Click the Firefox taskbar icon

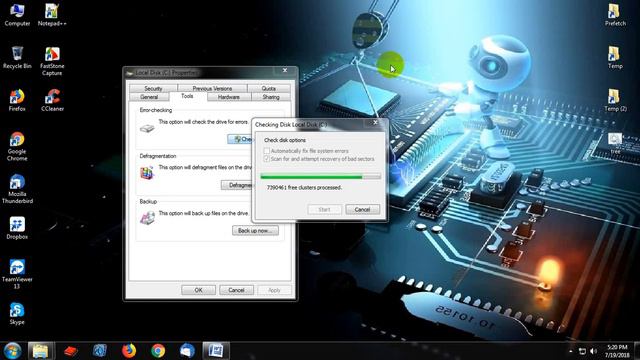click(129, 351)
